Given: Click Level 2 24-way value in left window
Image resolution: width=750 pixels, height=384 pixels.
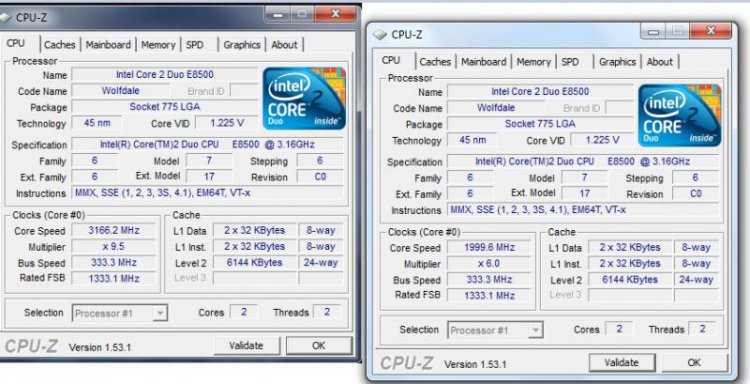Looking at the screenshot, I should pos(320,263).
